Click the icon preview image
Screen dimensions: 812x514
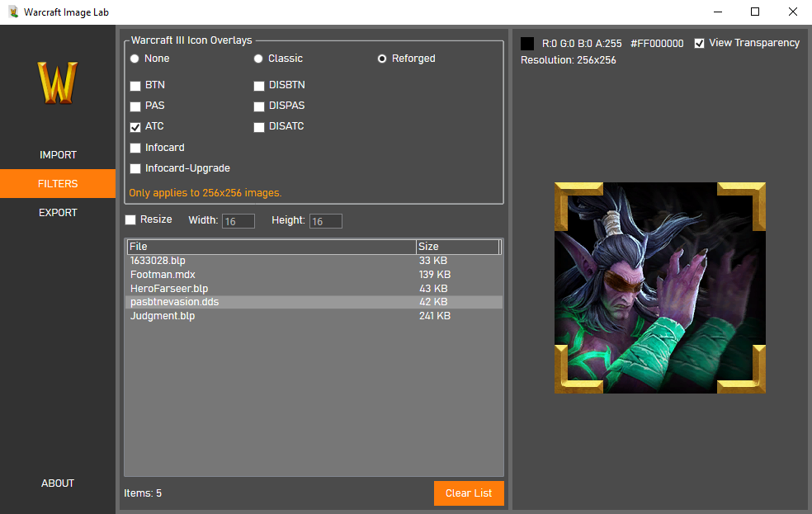(660, 288)
